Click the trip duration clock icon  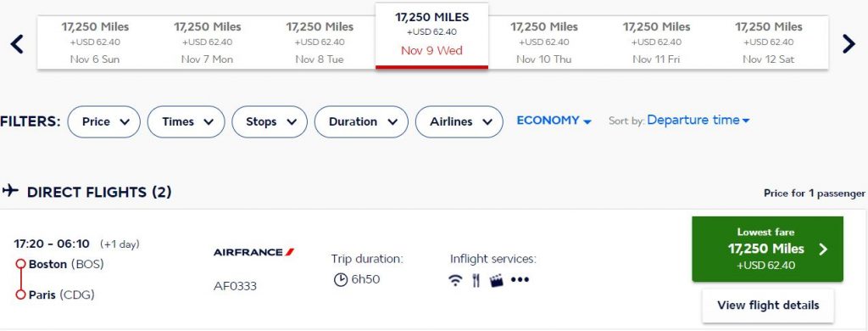tap(341, 280)
